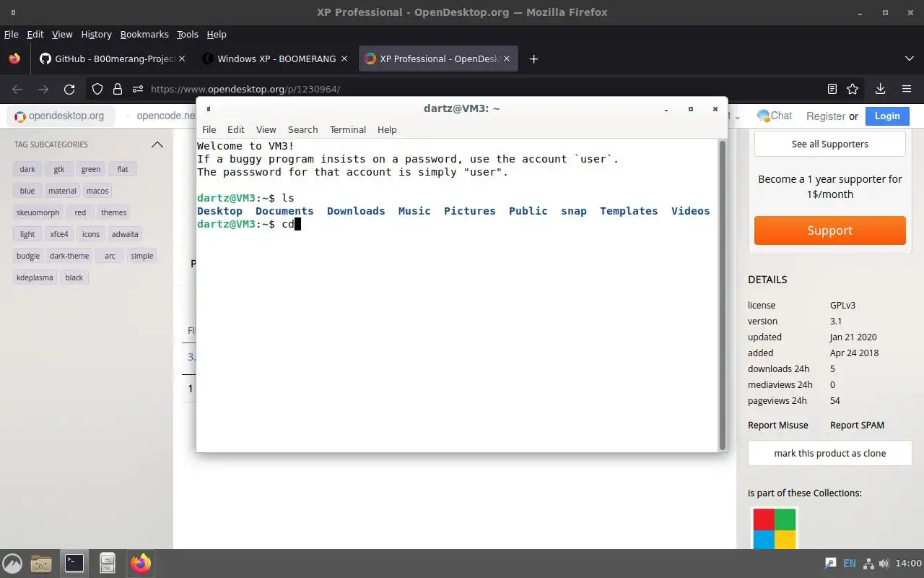The height and width of the screenshot is (578, 924).
Task: Launch the file manager folder from taskbar
Action: [41, 563]
